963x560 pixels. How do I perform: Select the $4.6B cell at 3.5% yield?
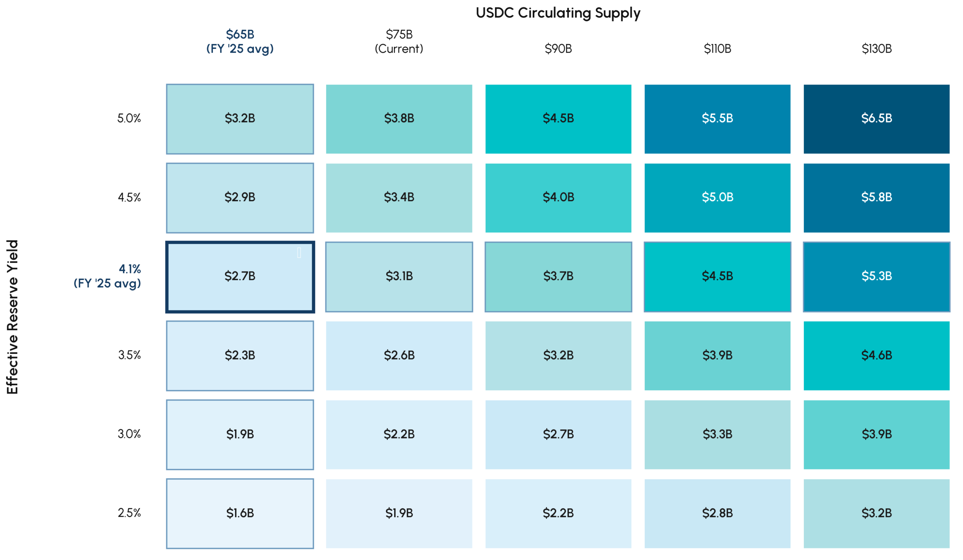pos(876,356)
